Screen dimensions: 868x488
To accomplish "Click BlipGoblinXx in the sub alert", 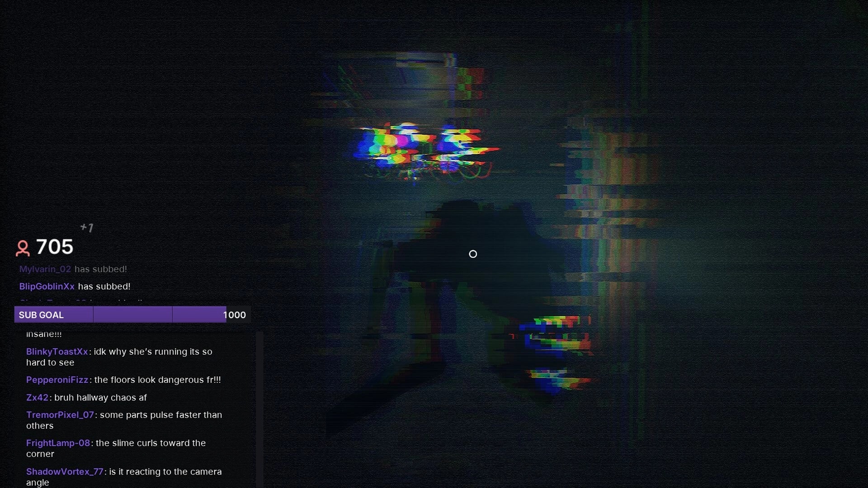I will (x=47, y=286).
